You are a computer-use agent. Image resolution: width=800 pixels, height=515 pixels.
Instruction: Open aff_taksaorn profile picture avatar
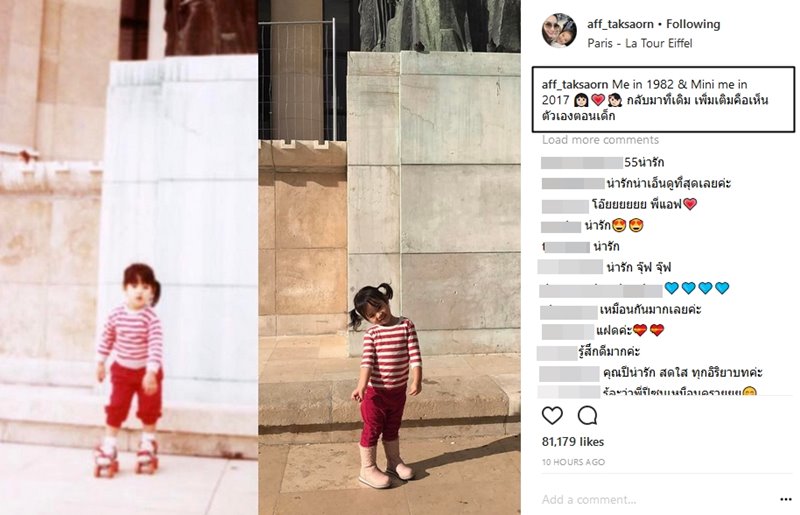(x=559, y=31)
